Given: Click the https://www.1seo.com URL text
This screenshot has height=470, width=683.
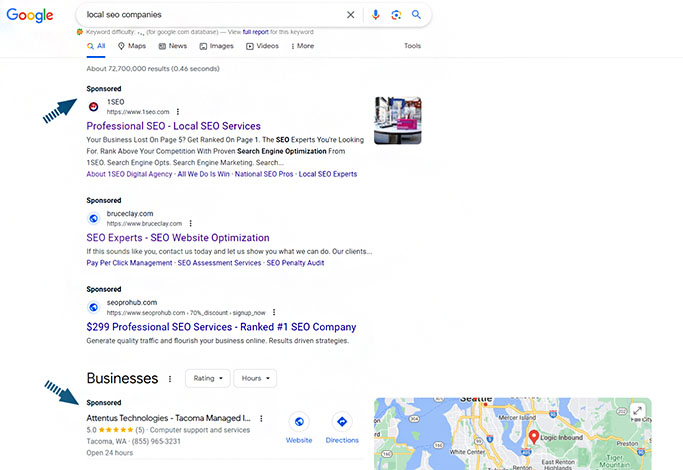Looking at the screenshot, I should coord(138,112).
